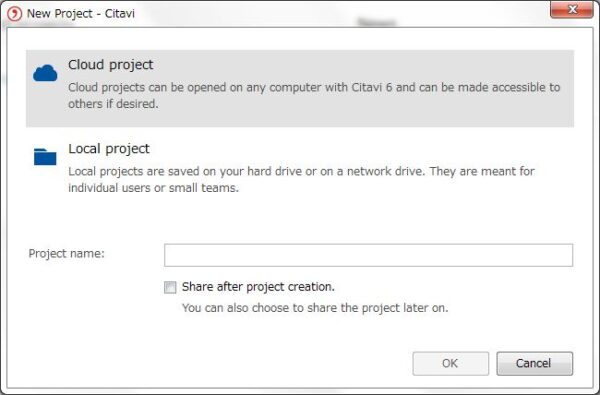Click the Cloud project description text
600x395 pixels.
click(x=314, y=96)
